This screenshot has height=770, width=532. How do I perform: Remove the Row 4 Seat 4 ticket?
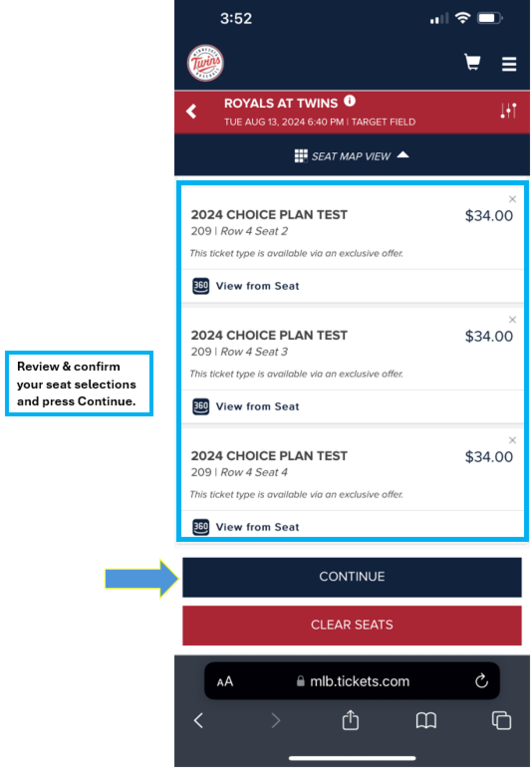point(512,440)
